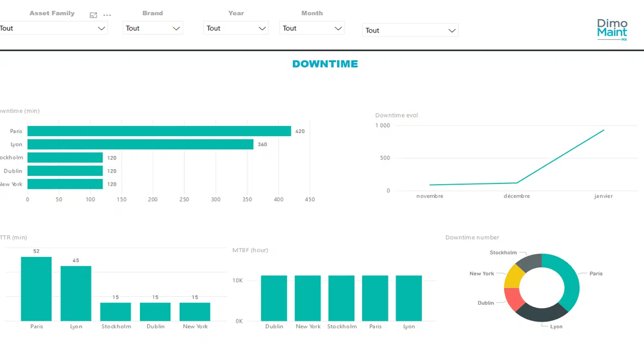
Task: Select the Lyon 360 bar in Downtime chart
Action: (140, 144)
